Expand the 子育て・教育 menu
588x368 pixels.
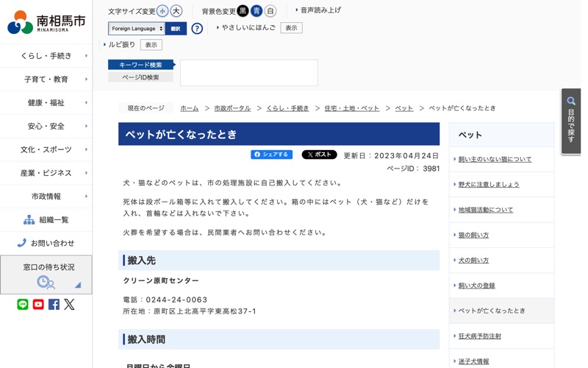click(x=46, y=79)
